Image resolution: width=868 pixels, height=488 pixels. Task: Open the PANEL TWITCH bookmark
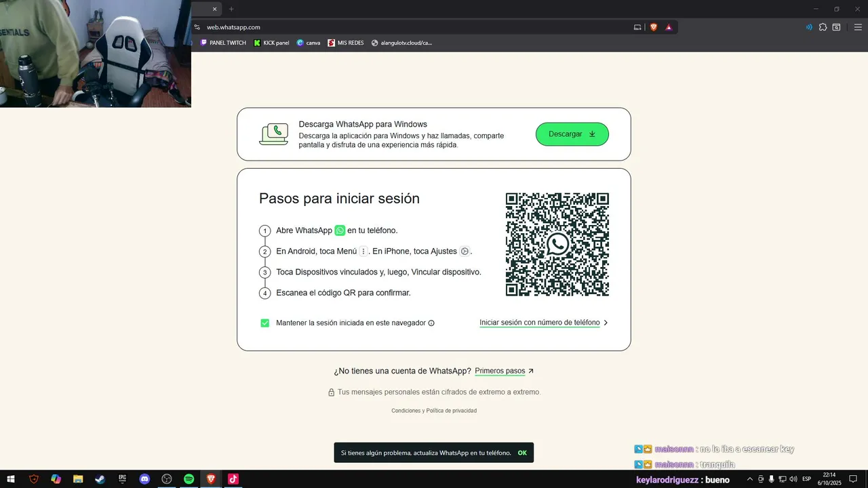pos(223,43)
